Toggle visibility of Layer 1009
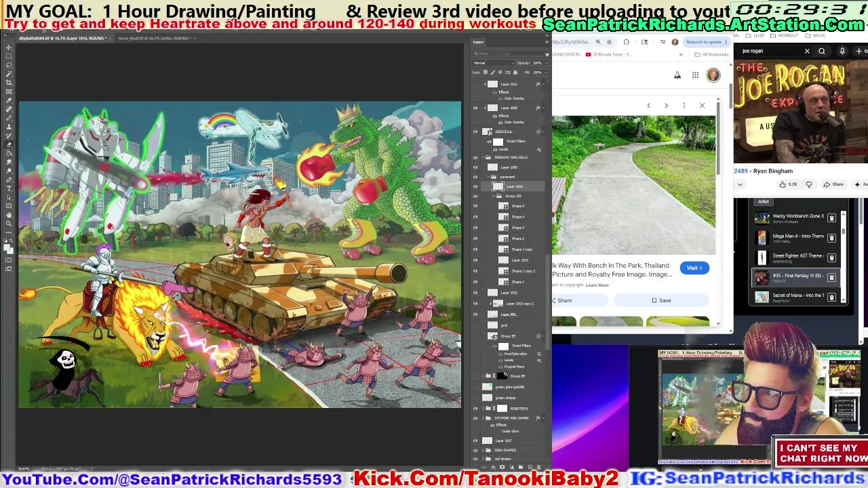This screenshot has width=868, height=488. tap(475, 108)
